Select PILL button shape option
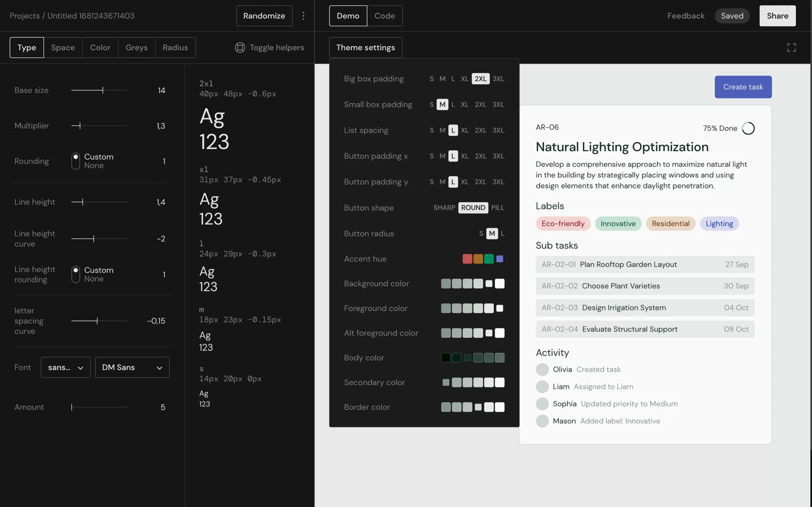 (x=497, y=207)
